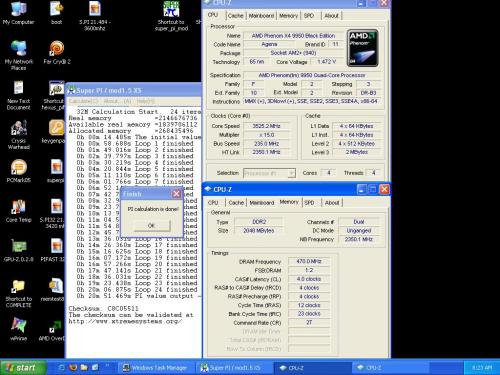Open the Memory tab in upper CPU-Z window
500x375 pixels.
288,15
